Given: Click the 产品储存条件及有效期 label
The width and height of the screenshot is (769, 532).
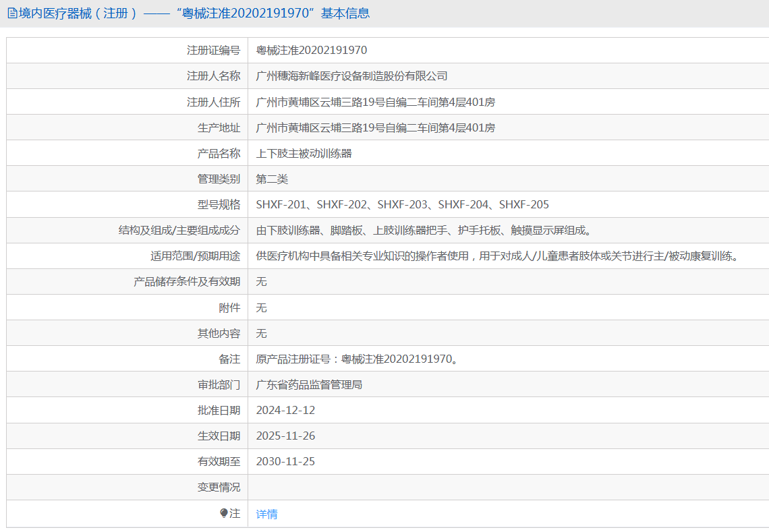Looking at the screenshot, I should pyautogui.click(x=187, y=281).
